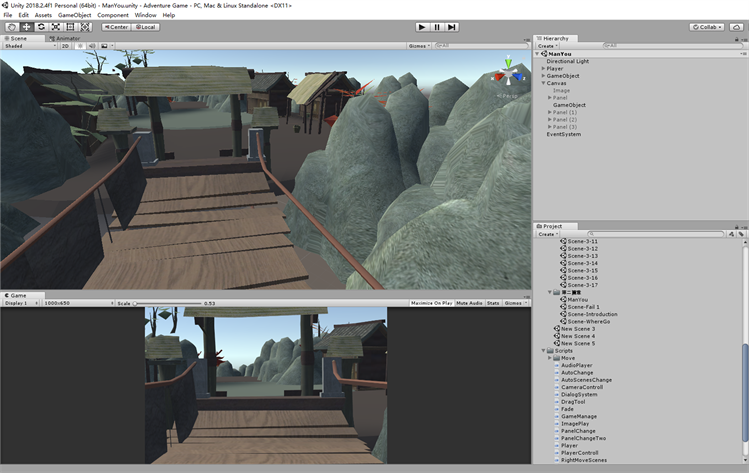Select the Move tool
This screenshot has height=473, width=749.
pos(26,27)
